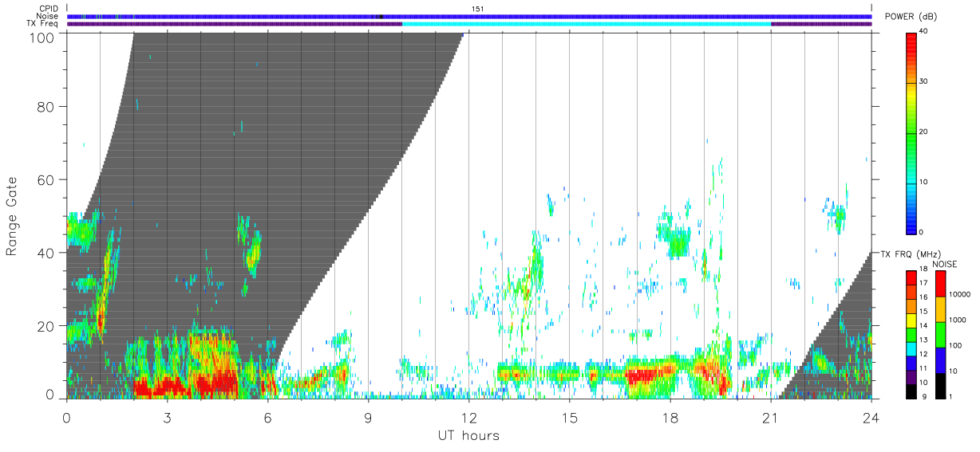Click the '1' label on NOISE scale
Viewport: 980px width, 452px height.
[950, 396]
